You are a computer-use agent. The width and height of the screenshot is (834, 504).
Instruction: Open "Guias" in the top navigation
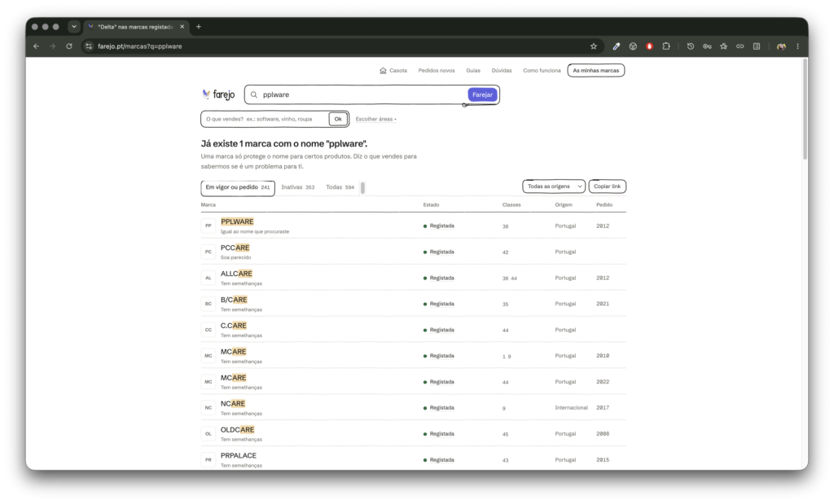click(x=473, y=70)
